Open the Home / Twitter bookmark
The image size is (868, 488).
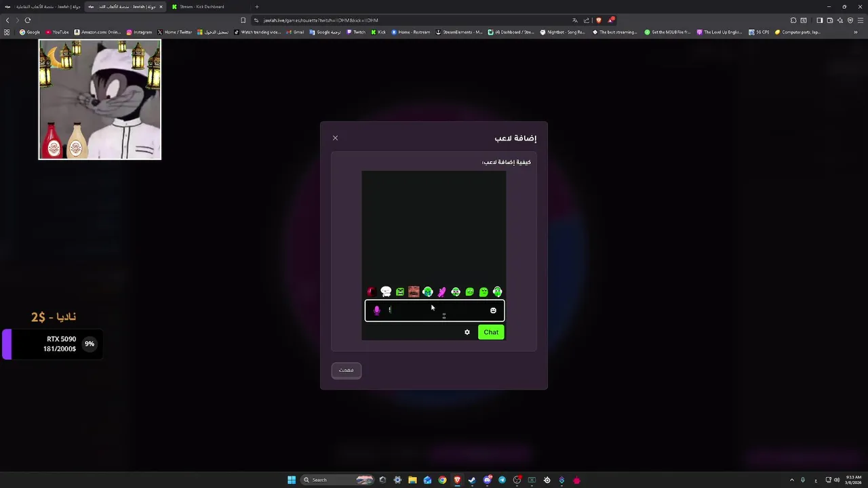click(x=175, y=32)
